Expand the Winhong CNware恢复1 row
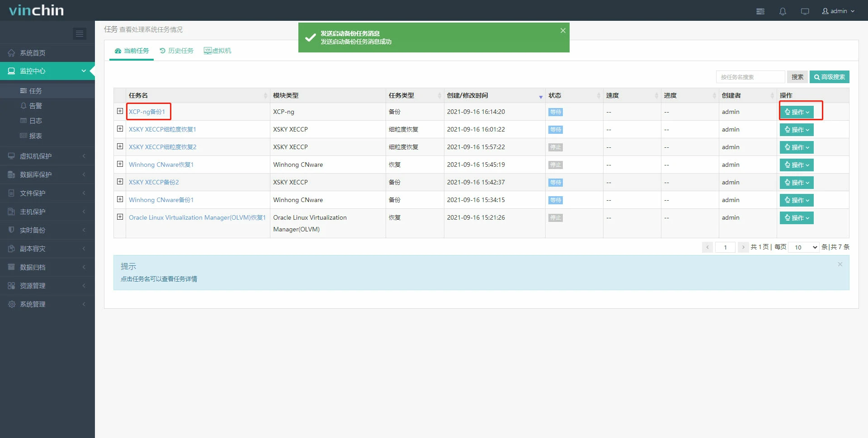The height and width of the screenshot is (438, 868). coord(120,164)
